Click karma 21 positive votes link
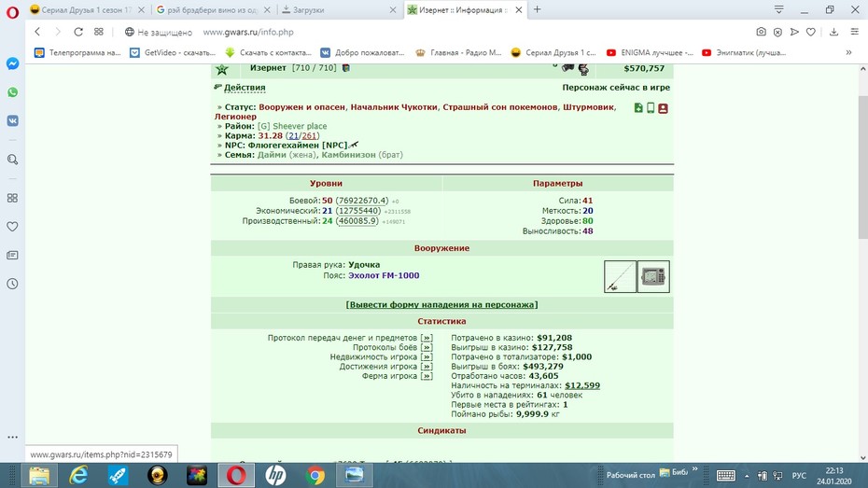The image size is (868, 488). (293, 135)
